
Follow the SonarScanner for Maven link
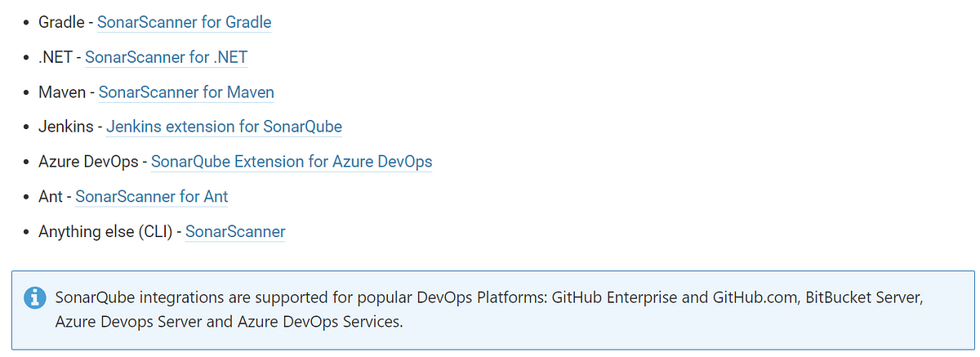click(x=186, y=92)
